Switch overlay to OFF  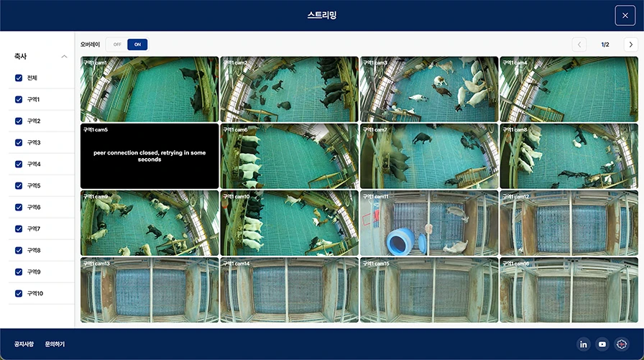pos(117,45)
